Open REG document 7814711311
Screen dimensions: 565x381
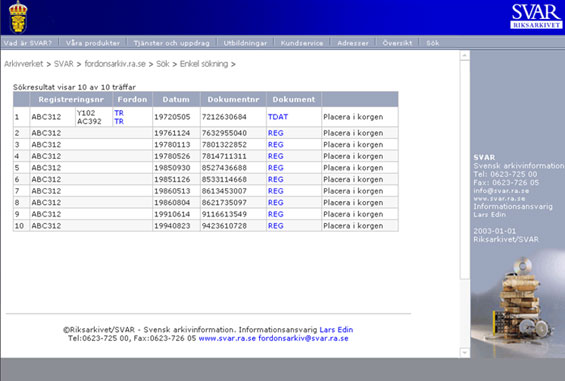pos(276,156)
